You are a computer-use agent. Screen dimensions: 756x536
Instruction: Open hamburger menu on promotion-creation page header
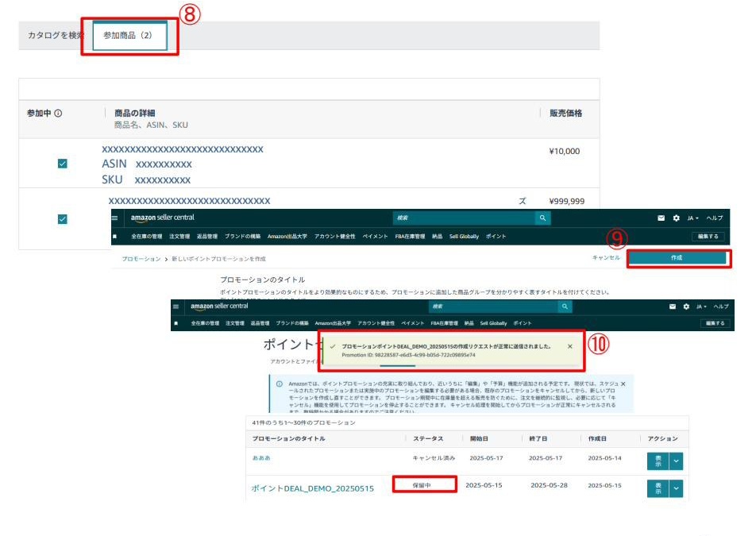[x=114, y=218]
